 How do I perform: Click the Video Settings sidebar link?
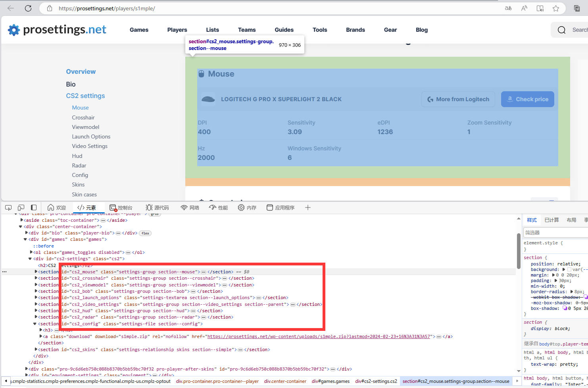click(x=90, y=146)
